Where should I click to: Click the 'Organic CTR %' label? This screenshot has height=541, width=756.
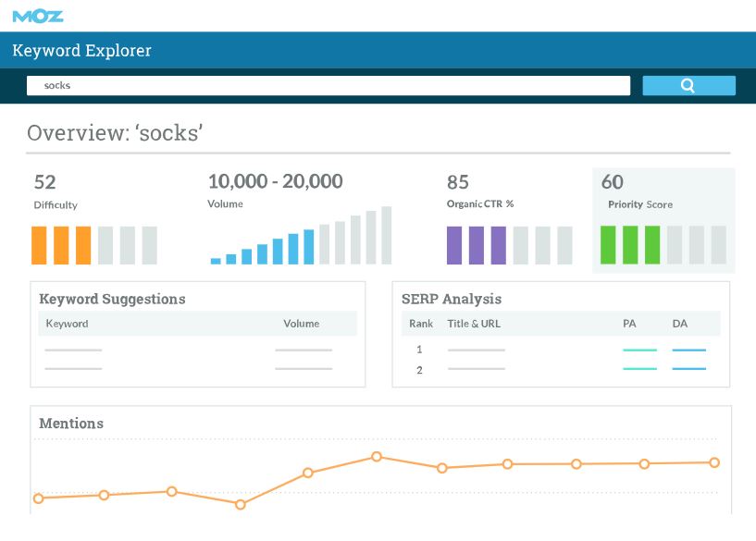point(480,203)
